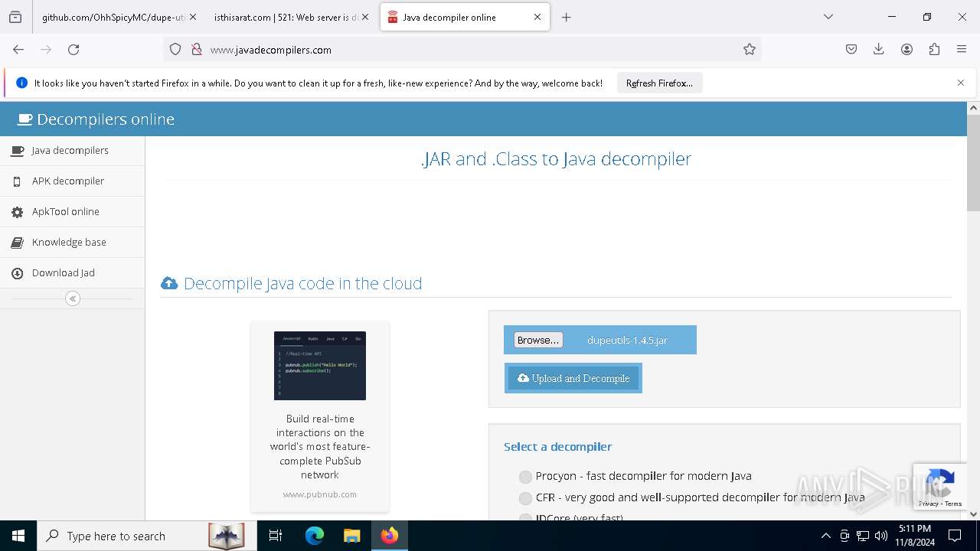Open the Extensions puzzle-piece icon
This screenshot has height=551, width=980.
[x=934, y=49]
